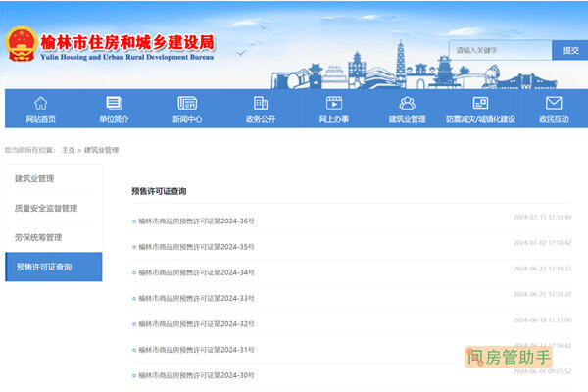588x392 pixels.
Task: Click the 榆林市住房和城乡建设局 site title
Action: coord(127,43)
